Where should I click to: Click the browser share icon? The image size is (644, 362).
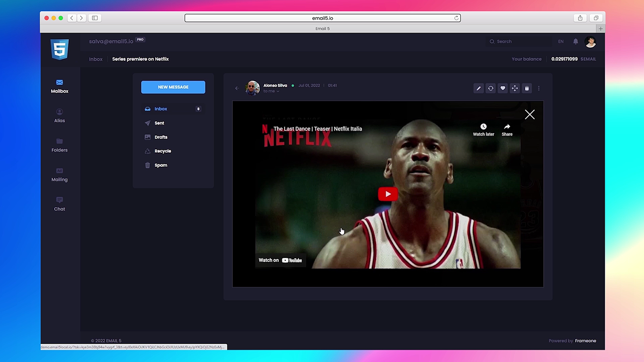580,18
